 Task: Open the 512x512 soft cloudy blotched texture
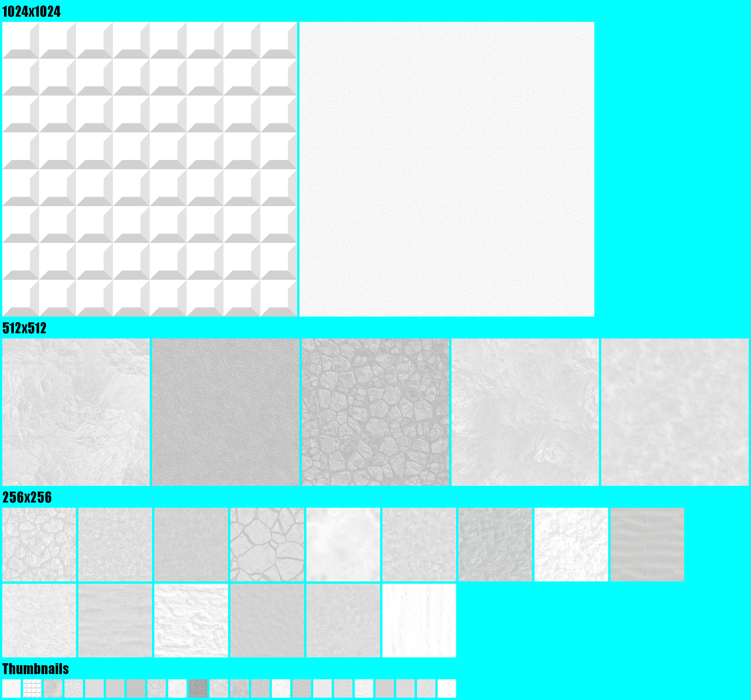(x=675, y=412)
